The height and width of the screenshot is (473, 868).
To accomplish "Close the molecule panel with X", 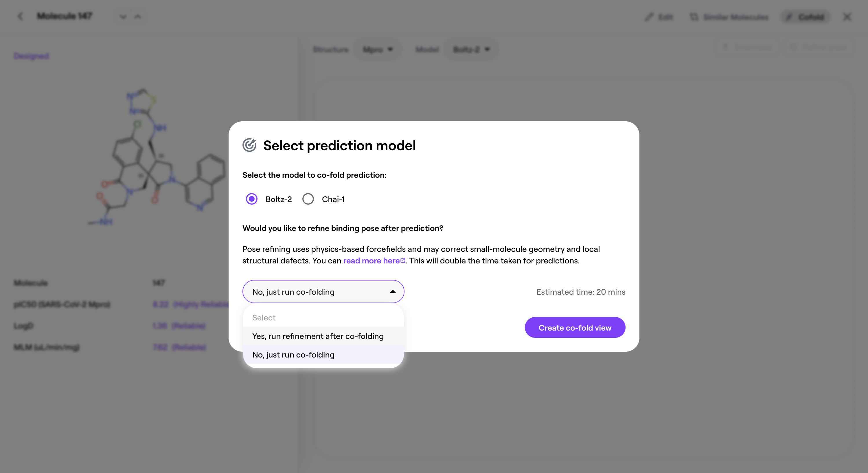I will (x=847, y=17).
